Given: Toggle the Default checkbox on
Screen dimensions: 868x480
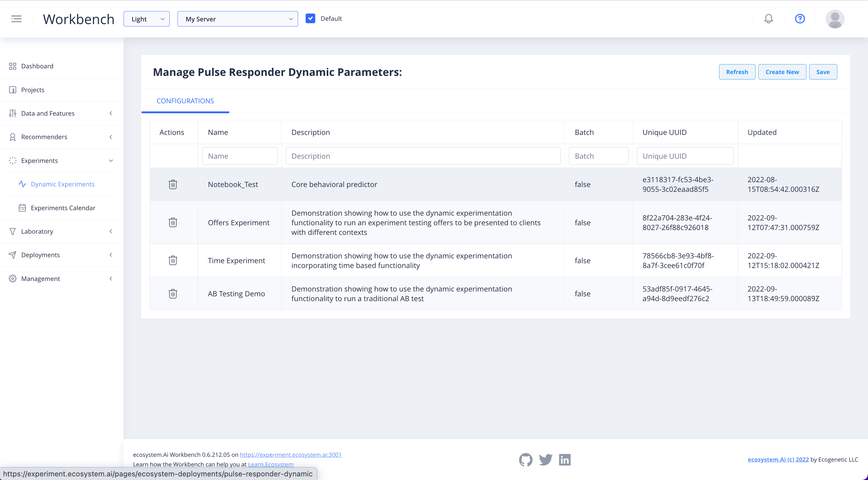Looking at the screenshot, I should pos(310,18).
